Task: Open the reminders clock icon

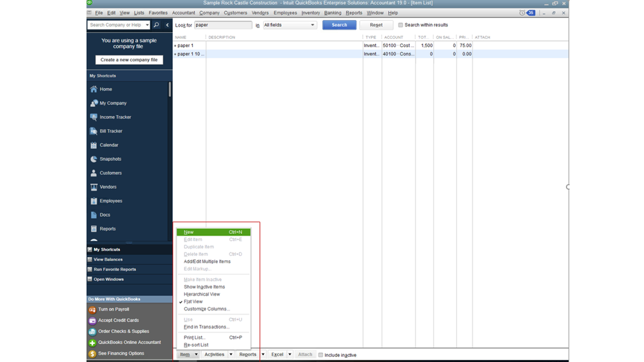Action: pos(522,13)
